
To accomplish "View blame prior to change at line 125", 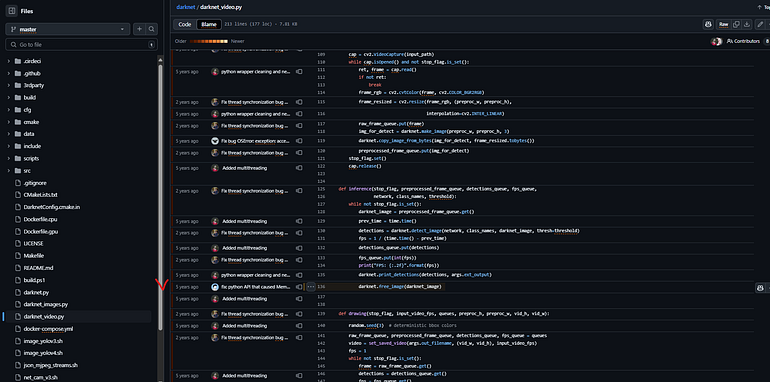I will (299, 191).
